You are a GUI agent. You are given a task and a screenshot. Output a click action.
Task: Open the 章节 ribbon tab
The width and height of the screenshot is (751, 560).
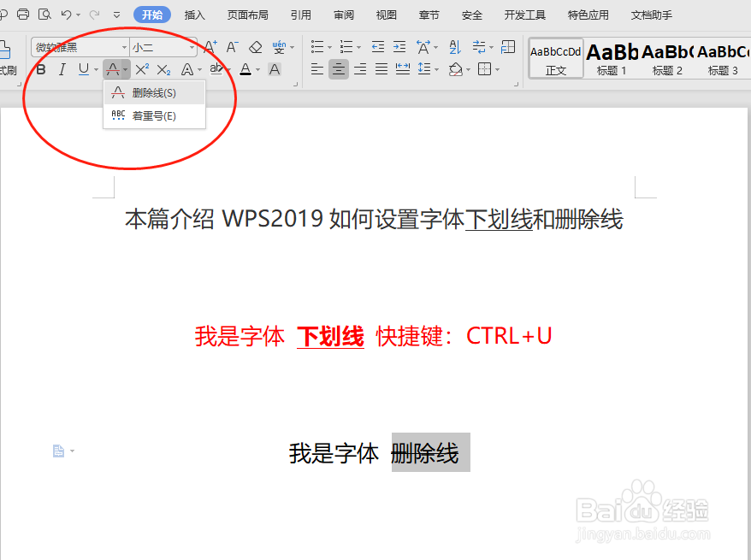(429, 15)
